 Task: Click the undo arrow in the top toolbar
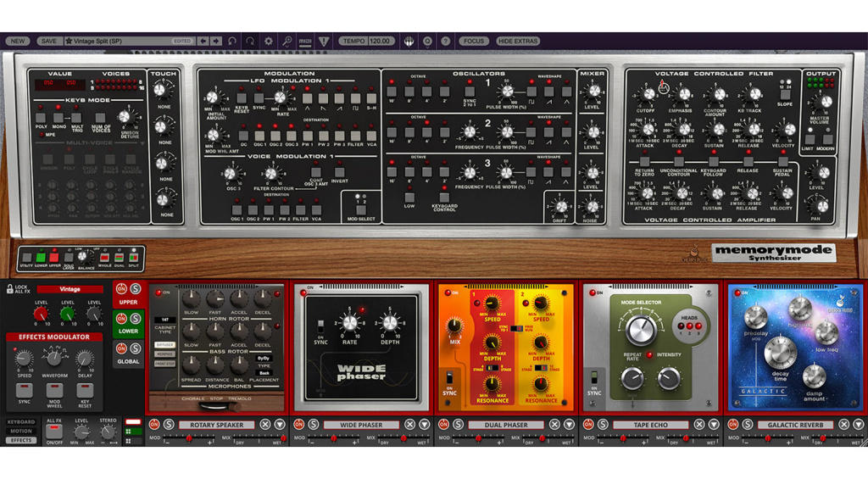coord(232,41)
